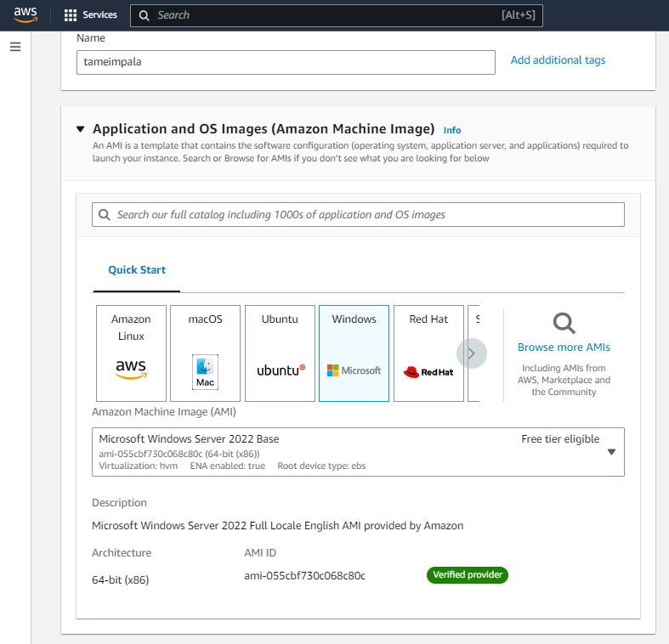Viewport: 669px width, 644px height.
Task: Select the Ubuntu AMI tile
Action: [280, 353]
